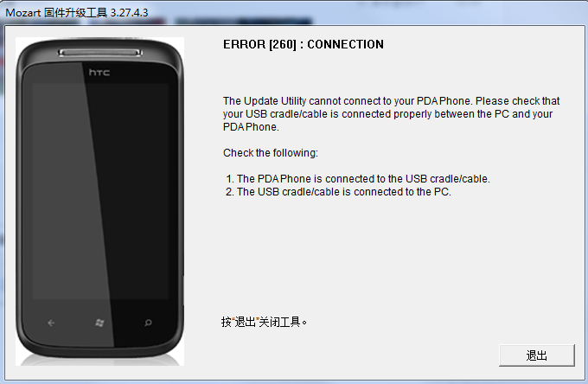Click step 1 about PDA Phone connection
The width and height of the screenshot is (588, 384).
[358, 178]
